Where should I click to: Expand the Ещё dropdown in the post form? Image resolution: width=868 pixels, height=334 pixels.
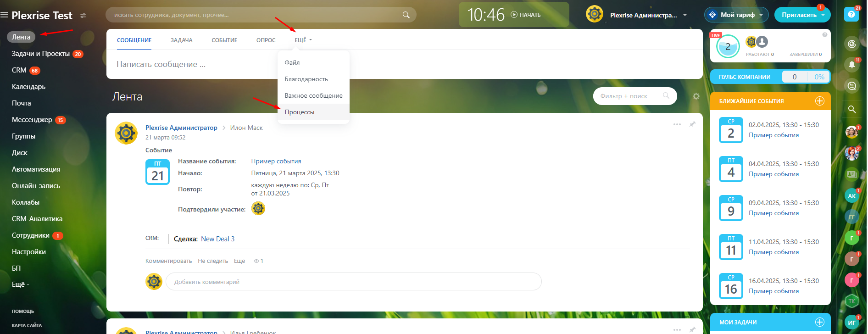coord(303,40)
